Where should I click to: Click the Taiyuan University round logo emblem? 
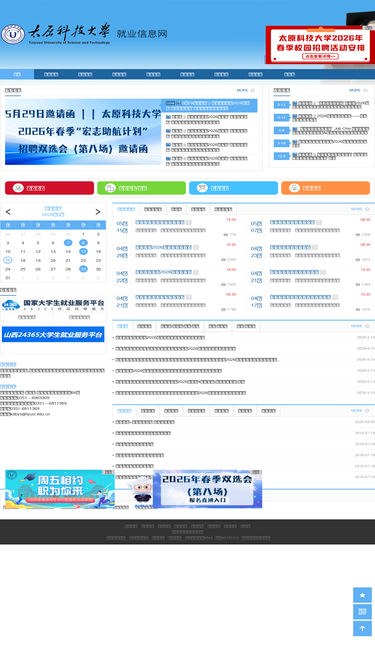pos(13,34)
